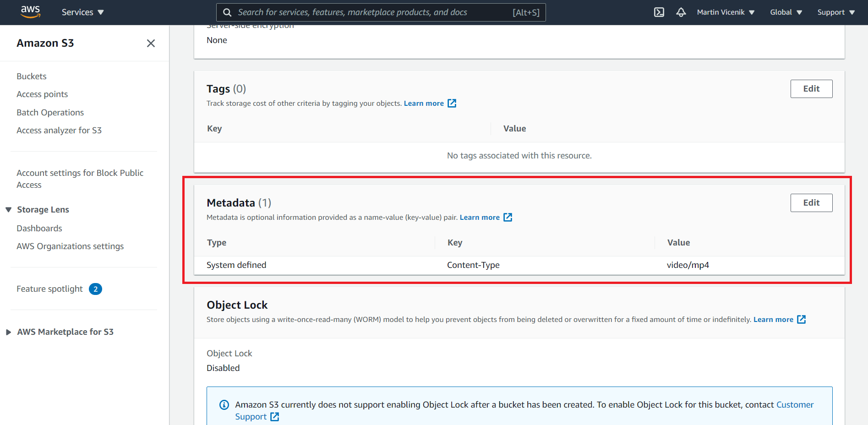Image resolution: width=868 pixels, height=425 pixels.
Task: Click the magnifier icon in search bar
Action: click(x=227, y=12)
